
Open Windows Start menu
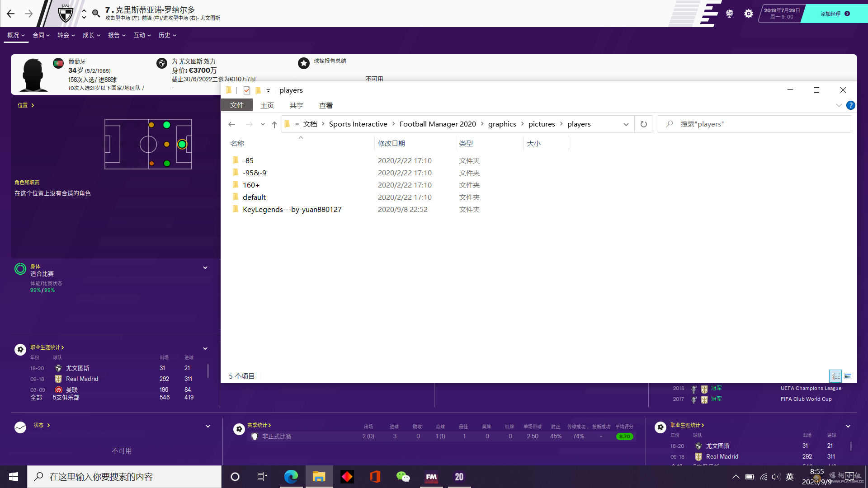coord(14,477)
